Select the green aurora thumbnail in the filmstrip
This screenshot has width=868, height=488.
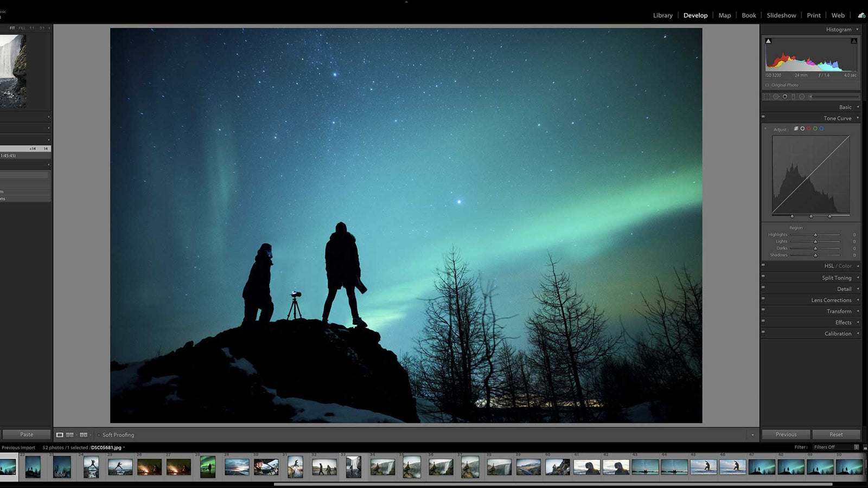(209, 466)
